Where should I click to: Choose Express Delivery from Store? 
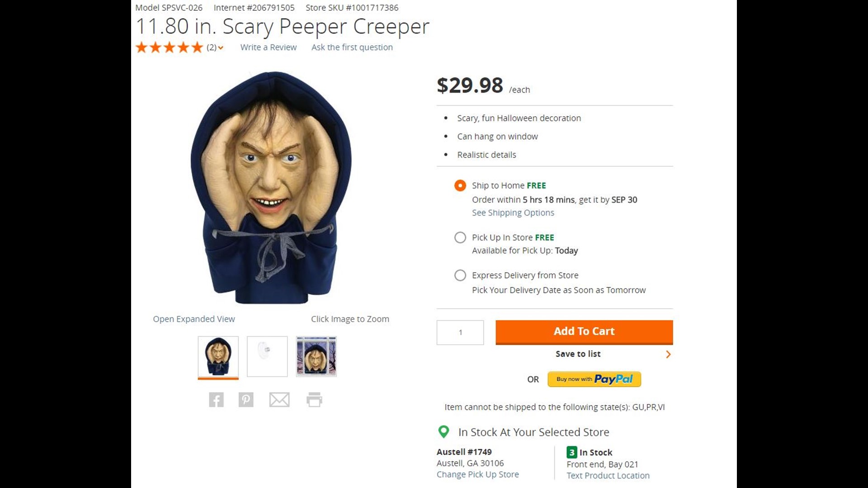460,275
